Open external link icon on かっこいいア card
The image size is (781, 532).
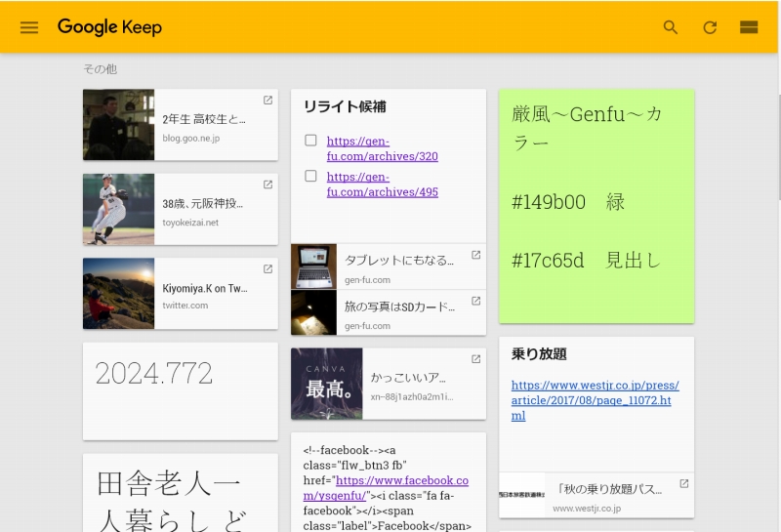476,359
